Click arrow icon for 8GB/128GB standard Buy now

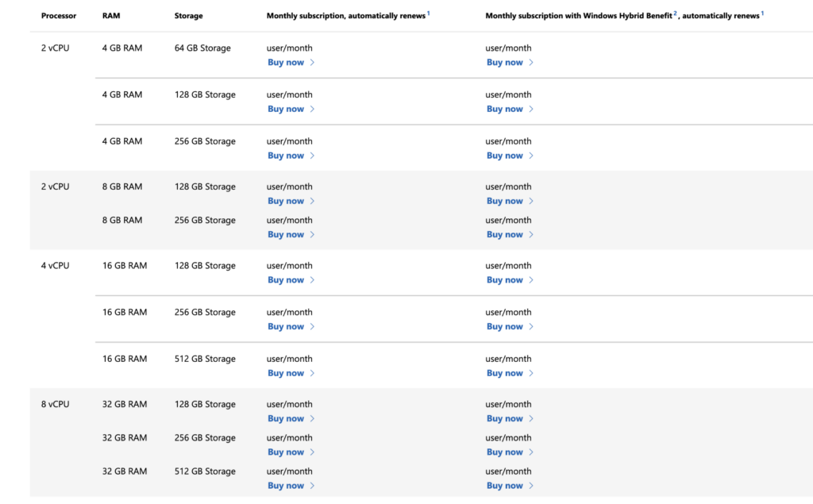coord(312,202)
